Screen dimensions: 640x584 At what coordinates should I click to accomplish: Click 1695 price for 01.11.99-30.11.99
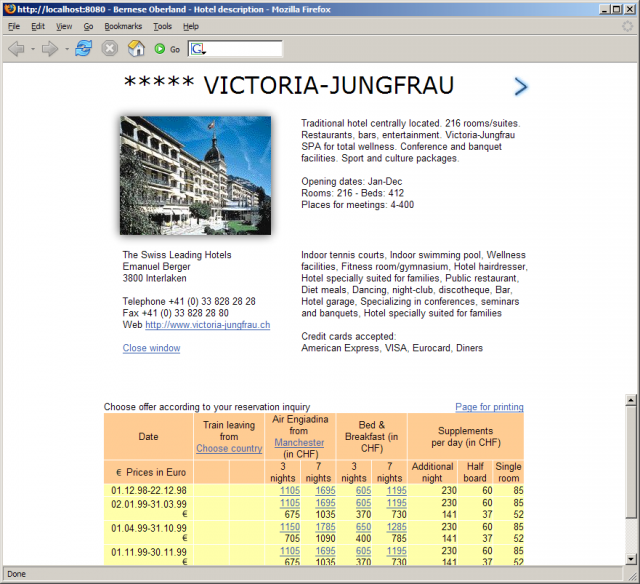click(325, 551)
